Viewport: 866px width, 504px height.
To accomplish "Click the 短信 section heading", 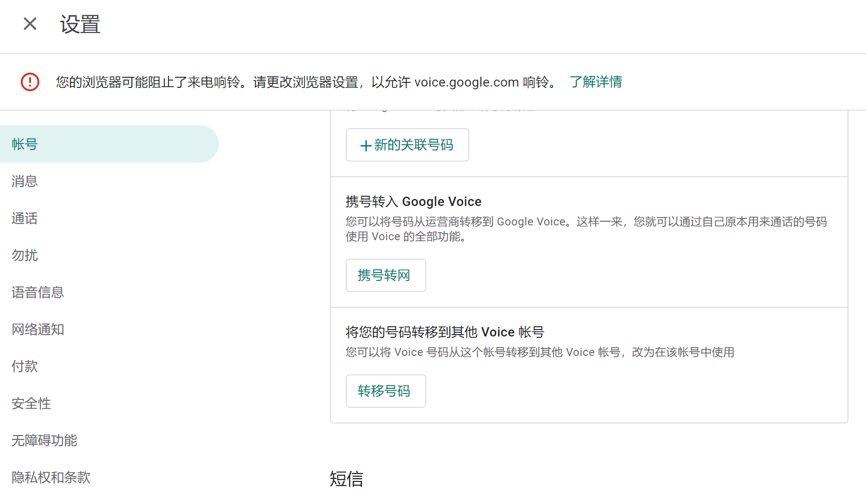I will coord(346,479).
